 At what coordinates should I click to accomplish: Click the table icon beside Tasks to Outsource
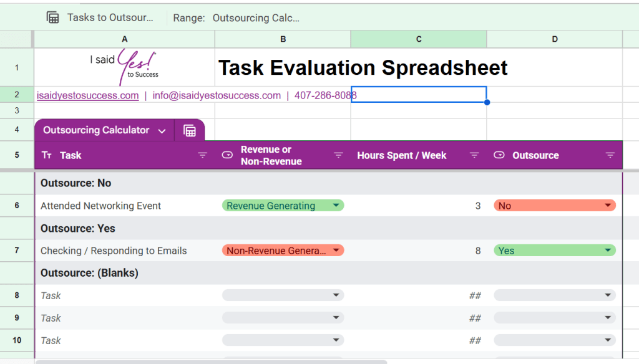click(53, 17)
